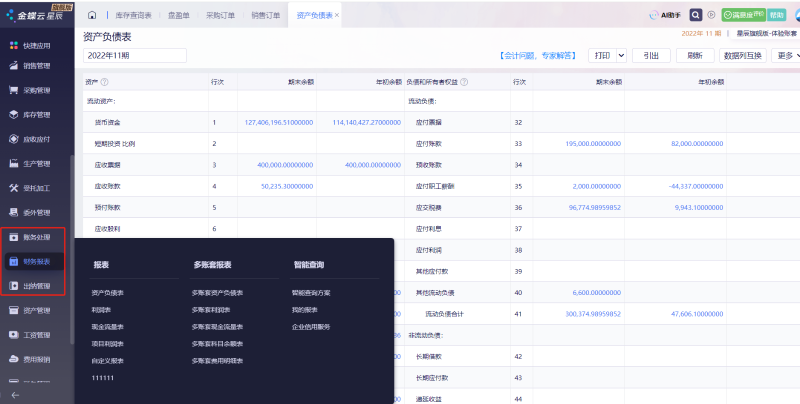Click the help icon next to 负债和所有者权益
Viewport: 800px width, 404px height.
pyautogui.click(x=464, y=82)
